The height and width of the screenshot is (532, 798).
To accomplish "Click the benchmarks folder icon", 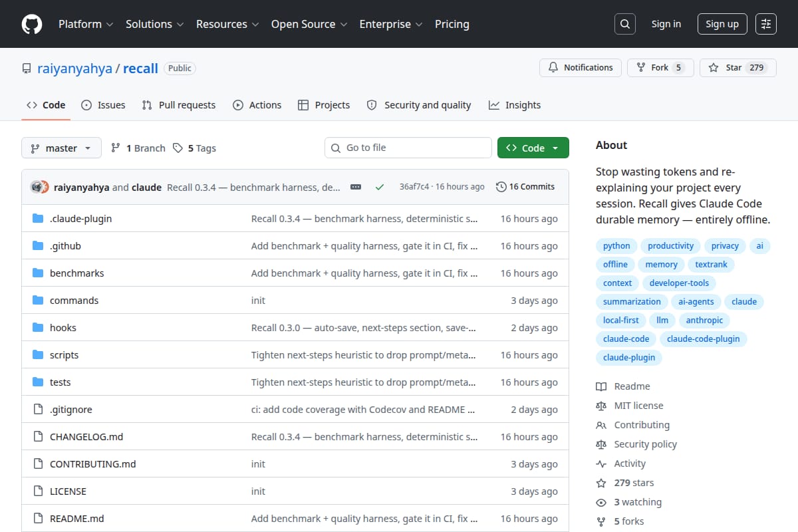I will coord(38,273).
